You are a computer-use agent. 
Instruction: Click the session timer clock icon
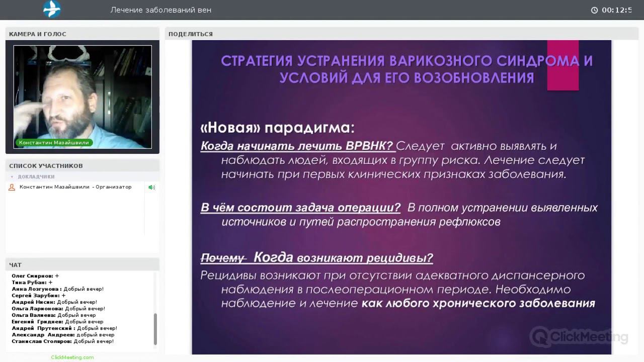[594, 10]
